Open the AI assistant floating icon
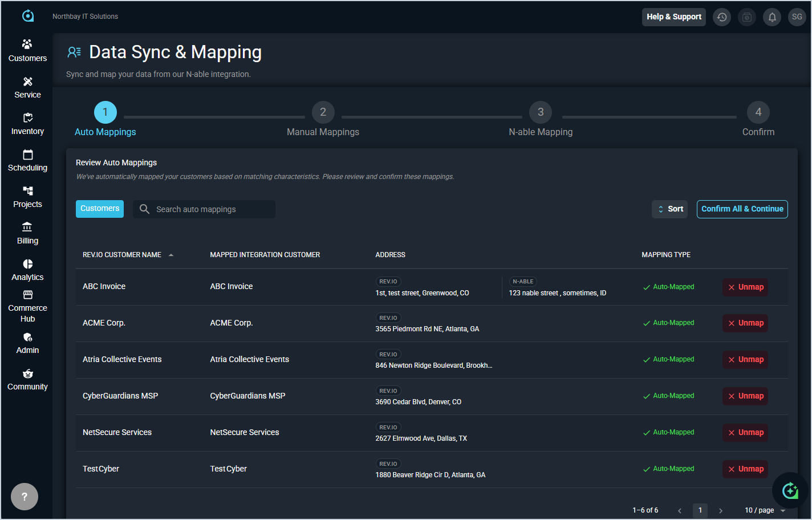Image resolution: width=812 pixels, height=520 pixels. pyautogui.click(x=790, y=490)
